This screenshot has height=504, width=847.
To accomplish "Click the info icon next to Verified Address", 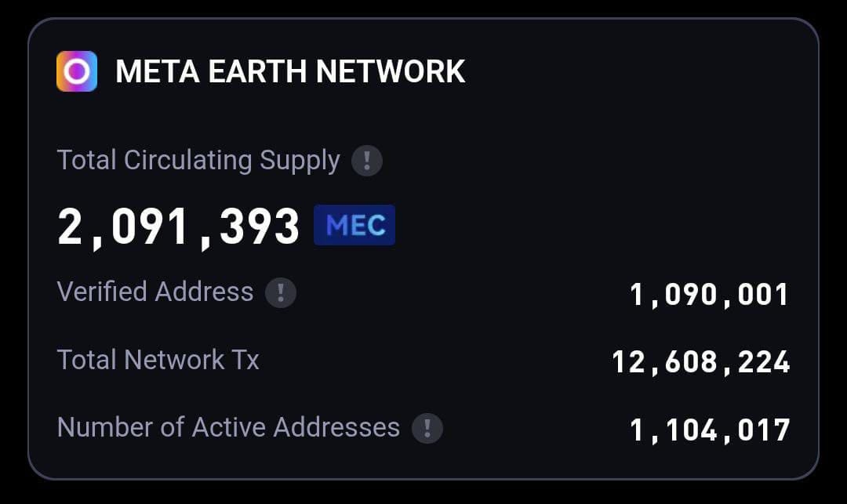I will 280,292.
